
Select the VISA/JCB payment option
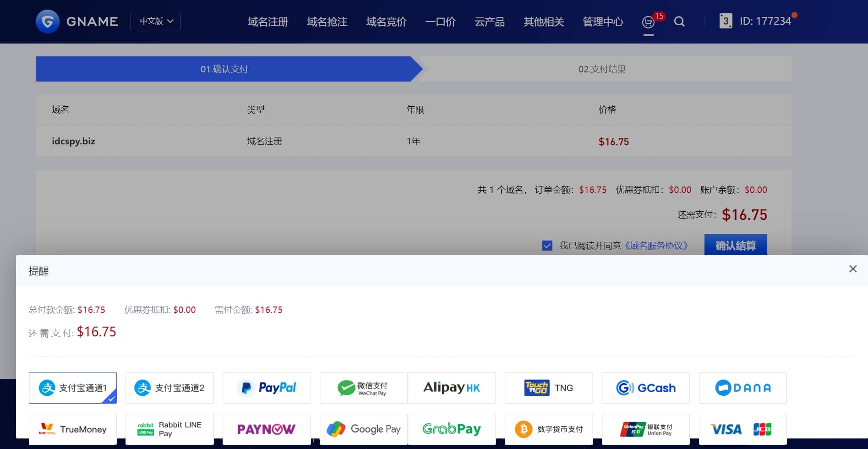coord(742,429)
